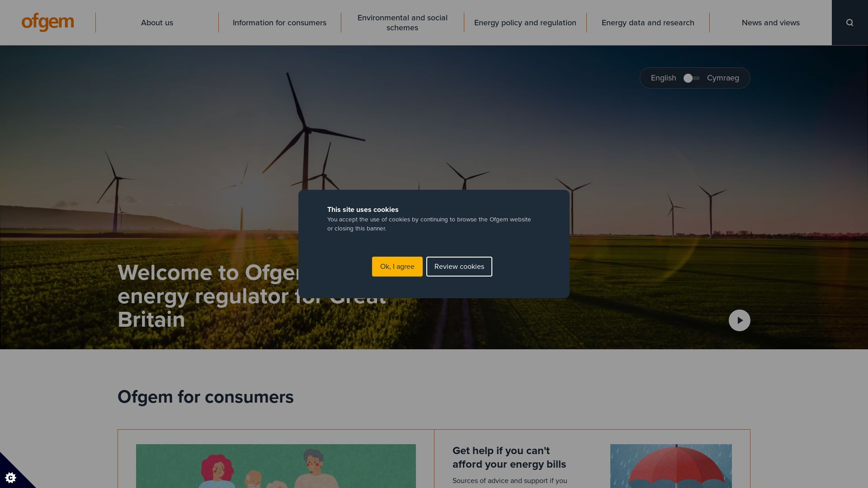This screenshot has width=868, height=488.
Task: Click the Ofgem logo icon
Action: tap(47, 22)
